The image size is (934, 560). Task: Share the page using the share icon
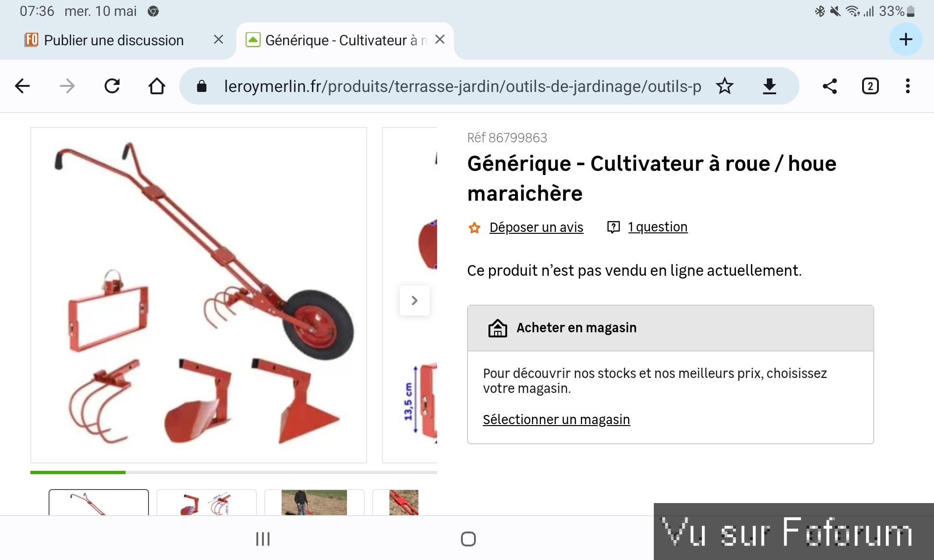point(830,86)
